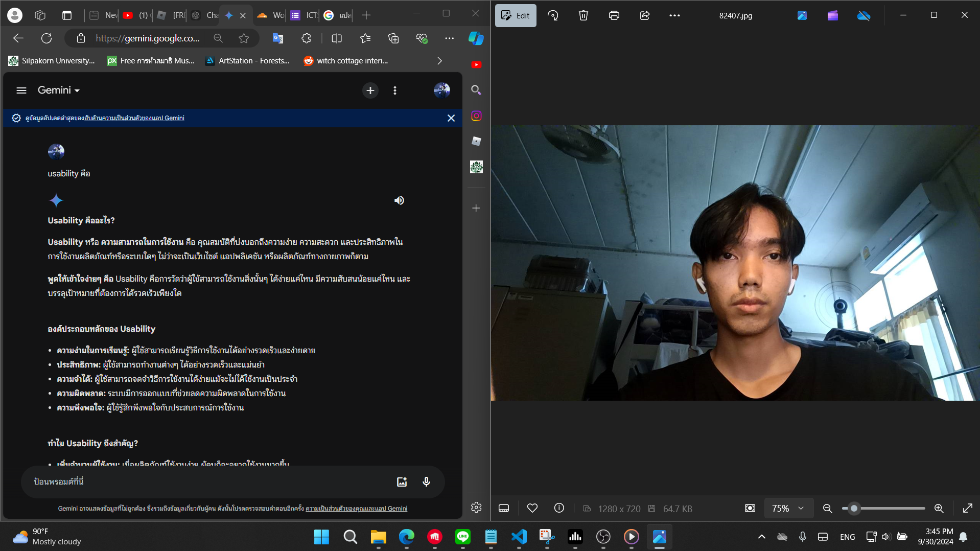Toggle the file info panel icon

pyautogui.click(x=559, y=508)
